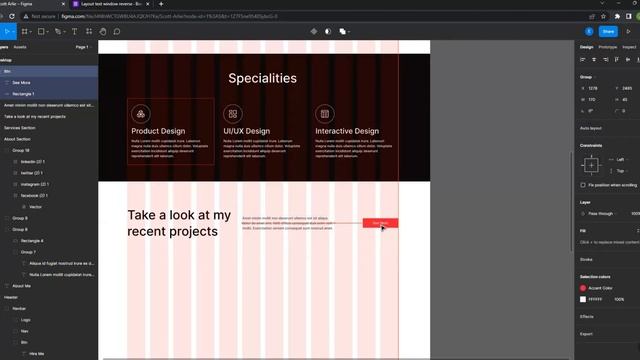This screenshot has width=640, height=360.
Task: Click the Export section header
Action: click(x=586, y=333)
